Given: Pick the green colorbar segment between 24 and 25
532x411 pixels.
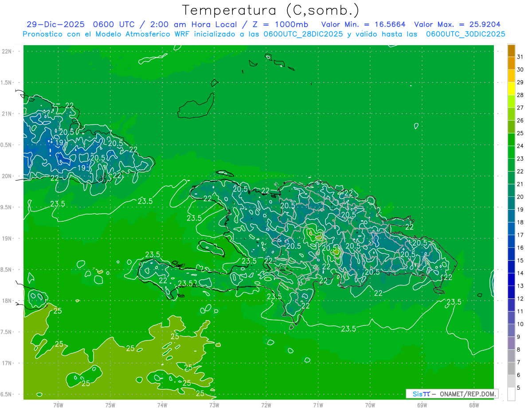Looking at the screenshot, I should (x=511, y=139).
